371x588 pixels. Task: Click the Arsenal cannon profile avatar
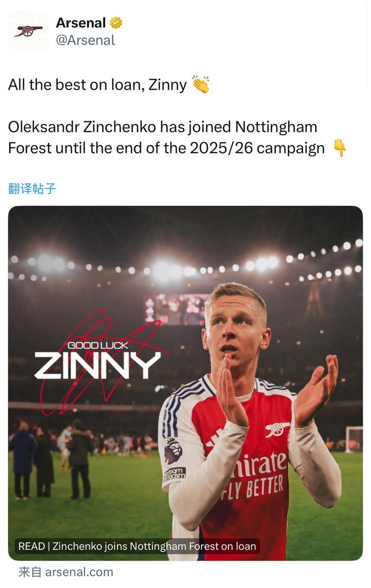[28, 31]
